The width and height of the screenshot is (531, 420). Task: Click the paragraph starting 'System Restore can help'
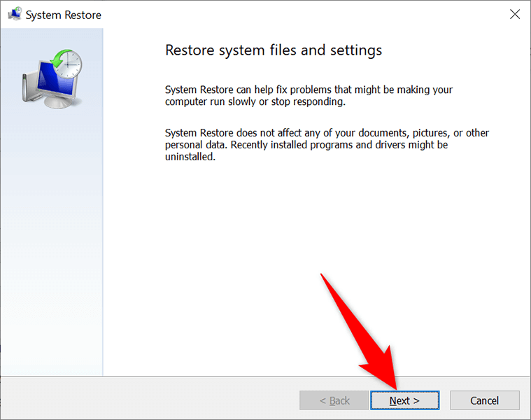pos(309,95)
